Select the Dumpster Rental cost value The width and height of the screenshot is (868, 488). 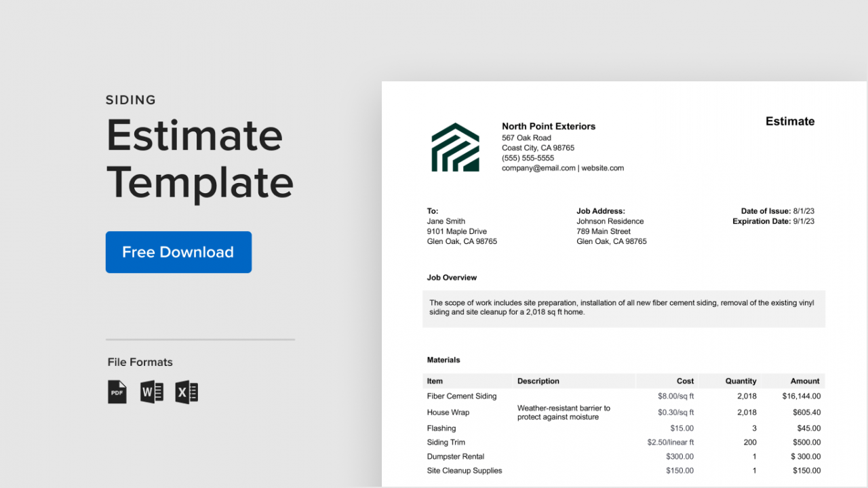[x=684, y=456]
